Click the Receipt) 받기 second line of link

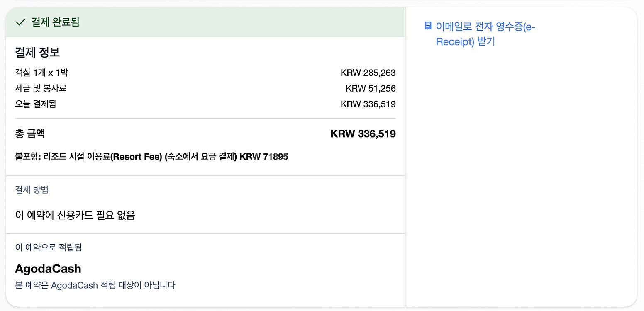(466, 42)
